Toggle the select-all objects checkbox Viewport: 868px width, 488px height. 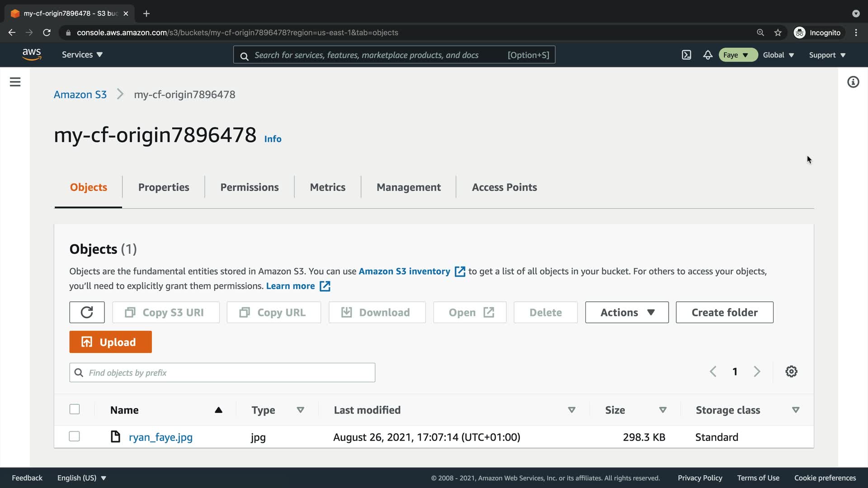(75, 409)
